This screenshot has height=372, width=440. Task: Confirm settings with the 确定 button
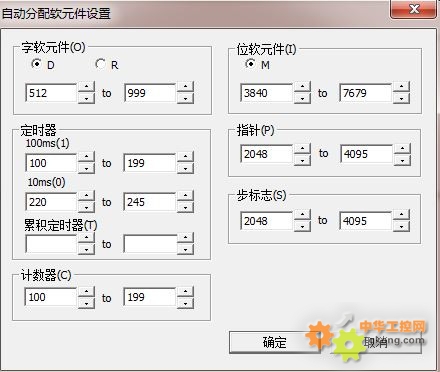pos(274,342)
